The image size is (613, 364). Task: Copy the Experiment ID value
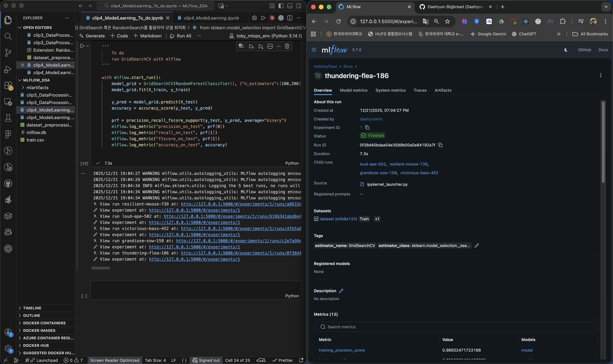pyautogui.click(x=367, y=128)
